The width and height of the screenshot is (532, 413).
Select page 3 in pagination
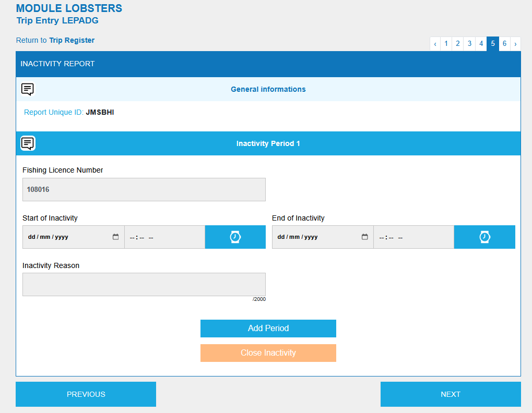(x=469, y=44)
